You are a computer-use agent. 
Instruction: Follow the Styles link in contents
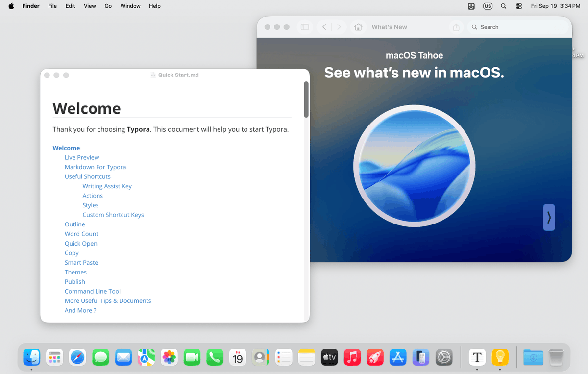(x=91, y=205)
